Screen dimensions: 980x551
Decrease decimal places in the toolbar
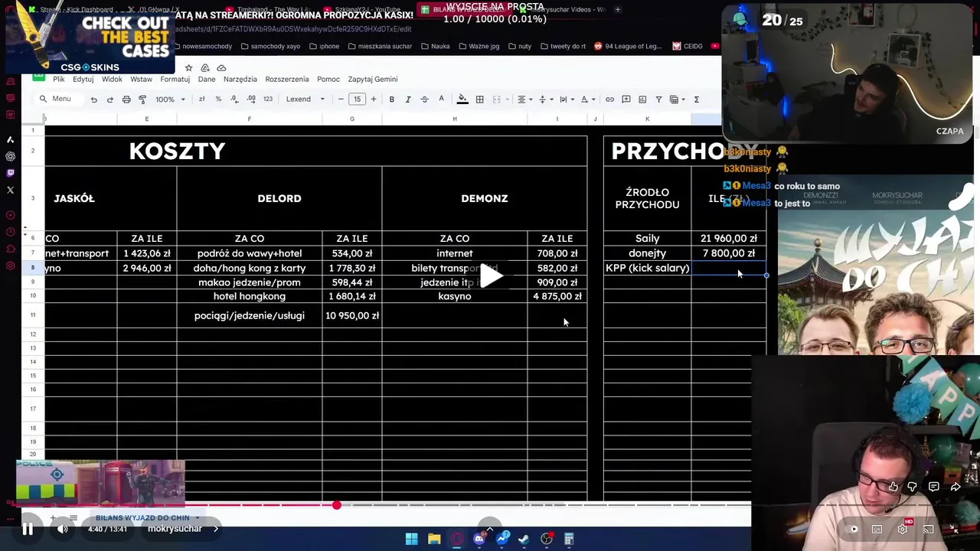[x=234, y=99]
